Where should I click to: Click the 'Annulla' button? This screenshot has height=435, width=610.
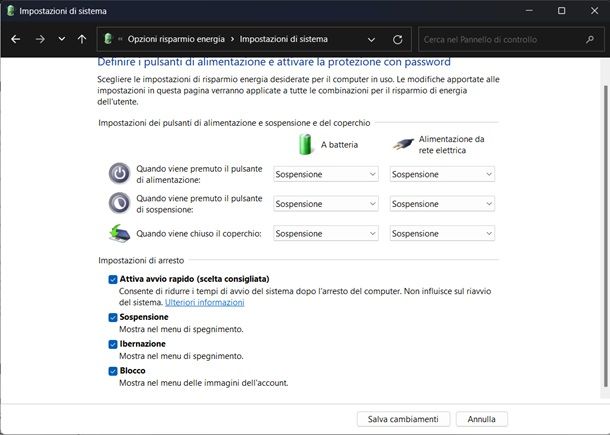481,419
